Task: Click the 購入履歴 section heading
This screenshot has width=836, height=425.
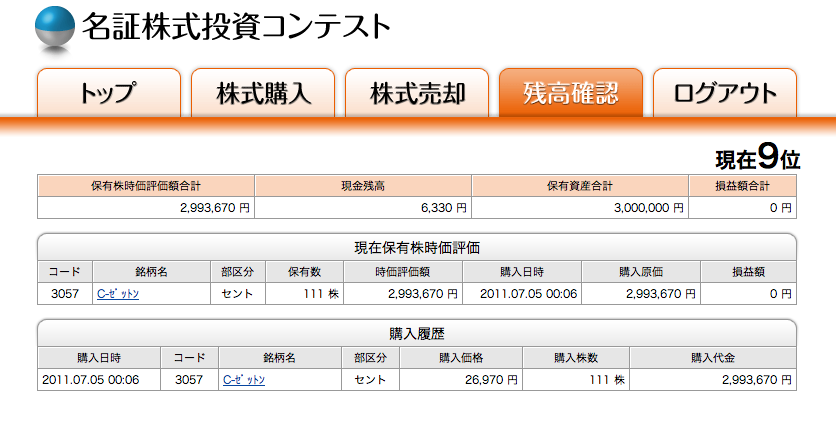Action: tap(417, 334)
